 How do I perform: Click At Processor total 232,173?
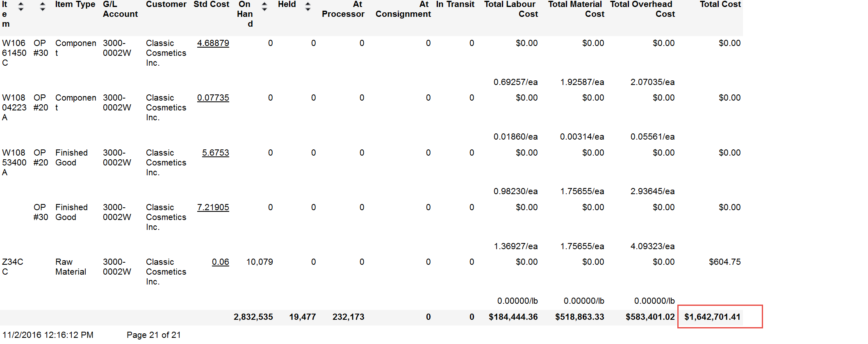tap(348, 317)
